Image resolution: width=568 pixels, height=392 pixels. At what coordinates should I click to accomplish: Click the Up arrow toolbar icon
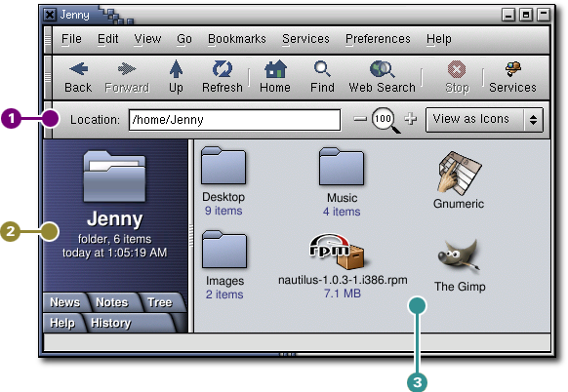point(176,69)
